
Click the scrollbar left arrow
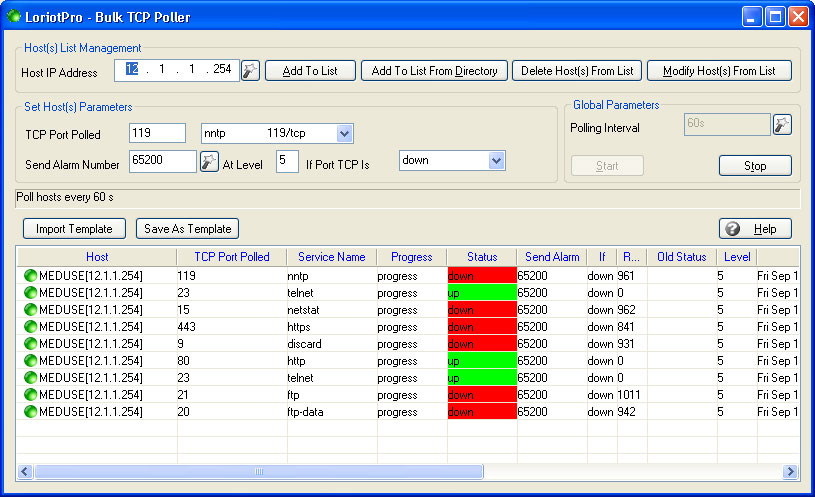pos(25,472)
